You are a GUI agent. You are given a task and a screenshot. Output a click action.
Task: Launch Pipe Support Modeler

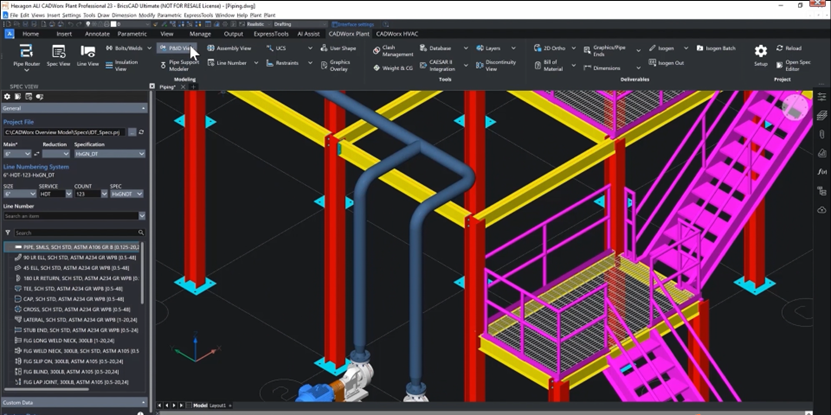pyautogui.click(x=179, y=65)
